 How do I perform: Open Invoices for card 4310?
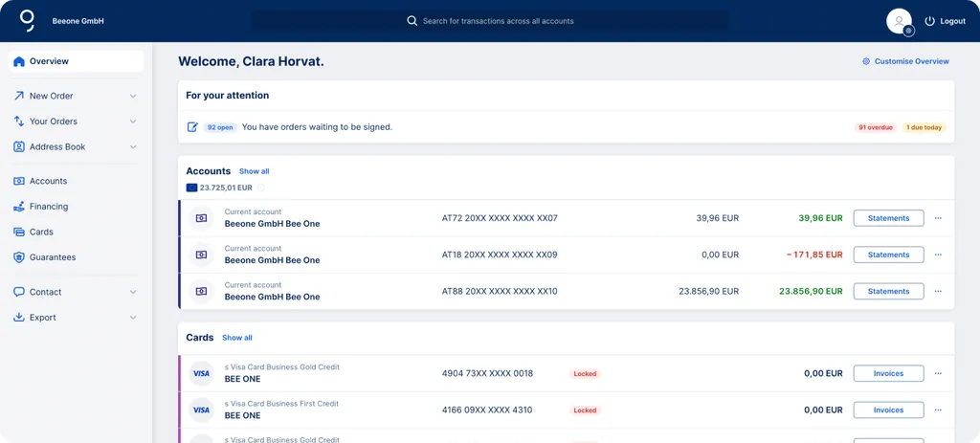pyautogui.click(x=889, y=410)
